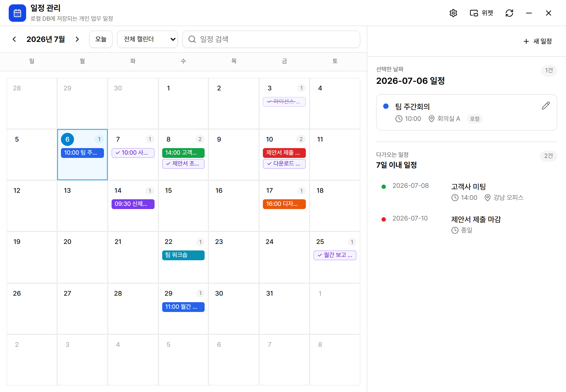Select July 6 highlighted date circle

click(x=67, y=139)
